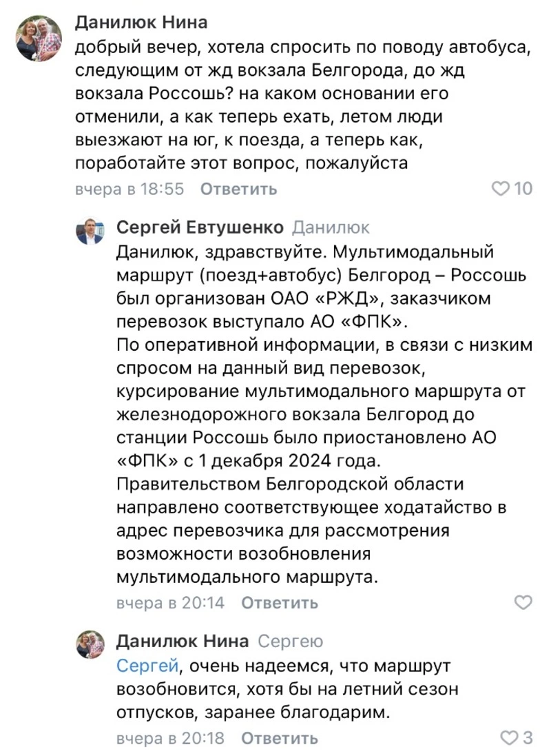
Task: Reply to the comment posted at 20:14
Action: click(280, 603)
